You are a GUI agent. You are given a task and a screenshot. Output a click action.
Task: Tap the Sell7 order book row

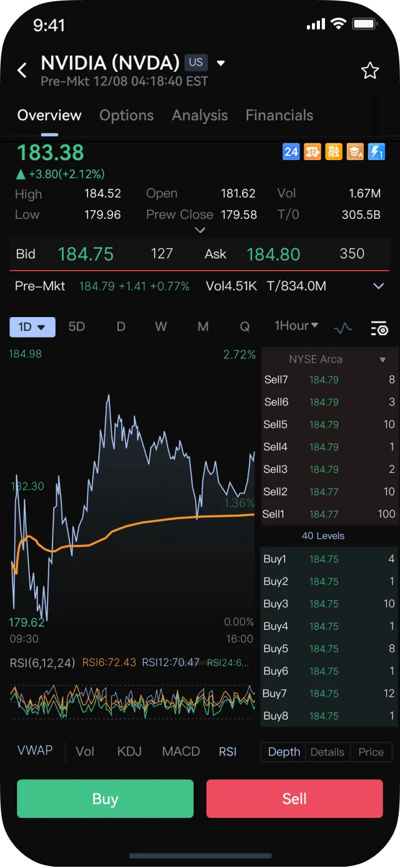329,380
